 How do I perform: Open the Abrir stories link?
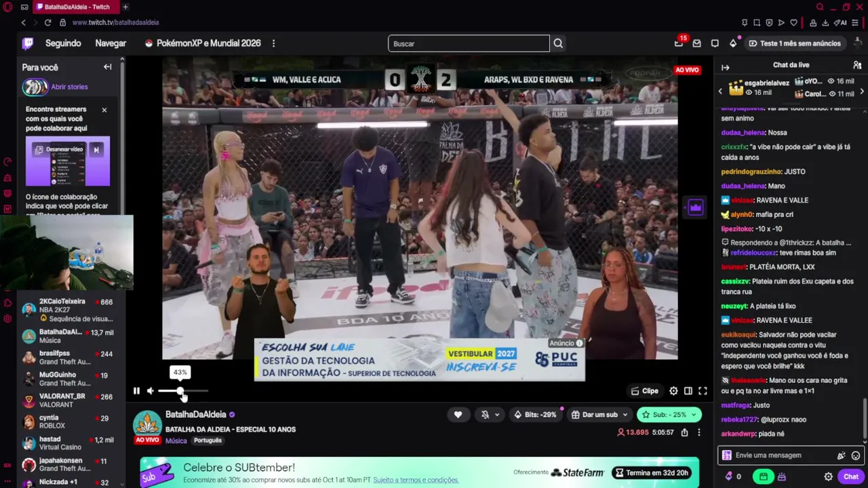pyautogui.click(x=69, y=87)
